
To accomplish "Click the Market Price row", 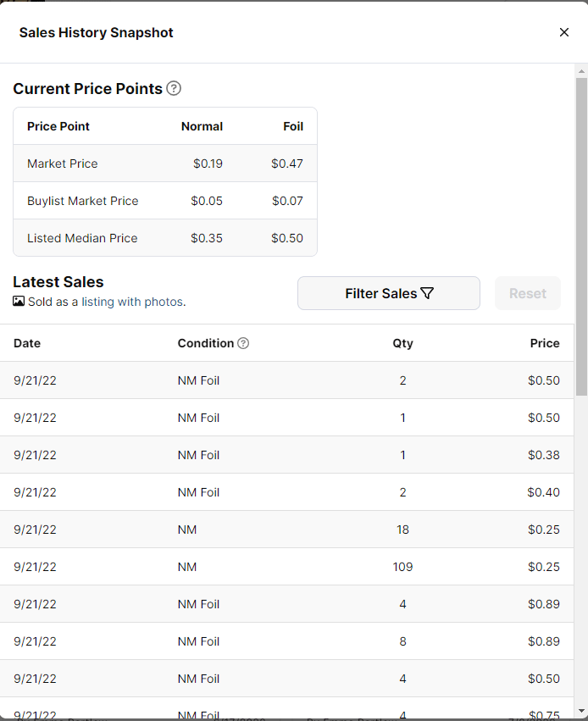I will (x=165, y=164).
